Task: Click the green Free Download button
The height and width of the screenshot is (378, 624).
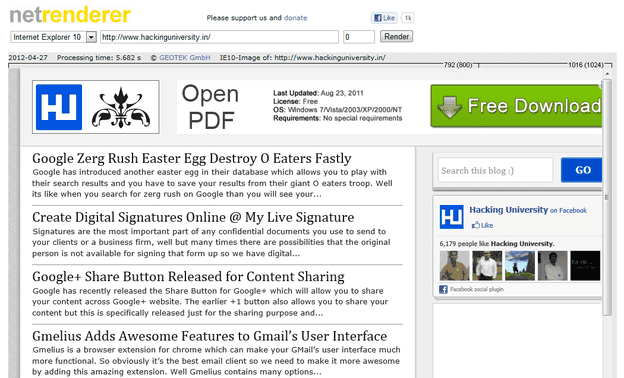Action: coord(516,106)
